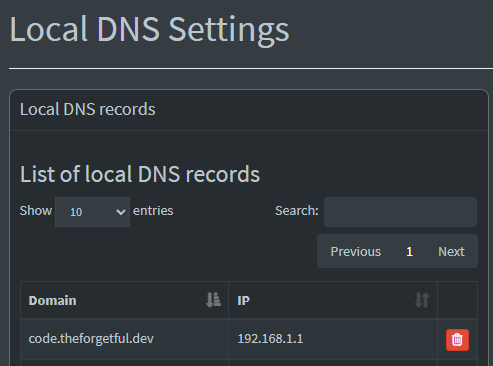Delete the code.theforgetful.dev DNS record
This screenshot has width=493, height=366.
[457, 340]
